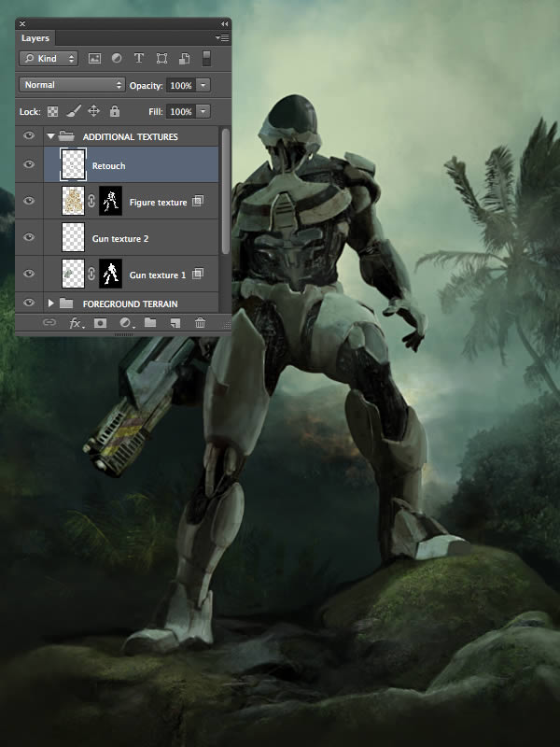Hide the Gun texture 1 layer
The height and width of the screenshot is (747, 560).
point(29,274)
